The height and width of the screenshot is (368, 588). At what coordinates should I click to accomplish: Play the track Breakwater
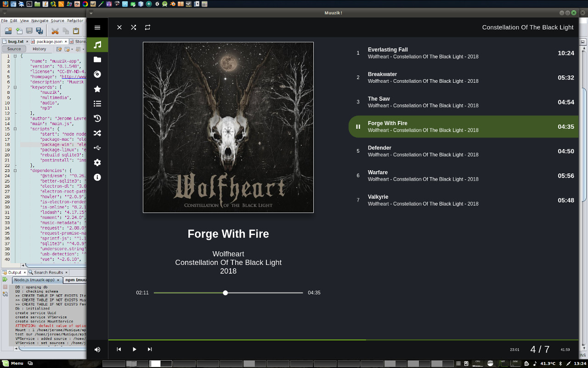[x=464, y=77]
